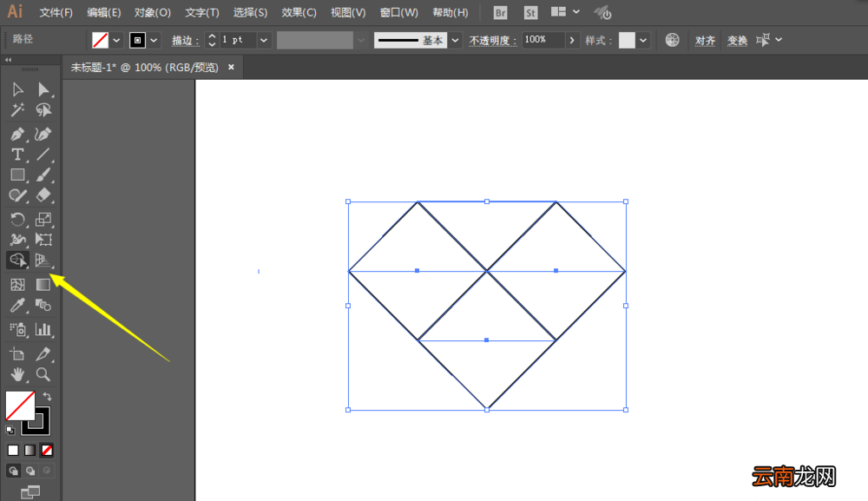
Task: Select the Free Transform tool
Action: (43, 240)
